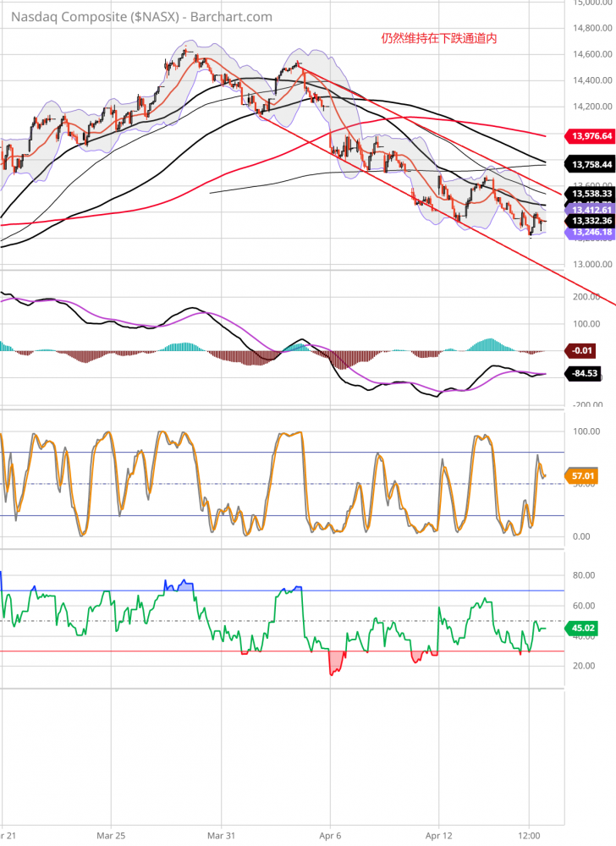Click the purple 13,412.61 band label
The height and width of the screenshot is (846, 616).
pyautogui.click(x=591, y=208)
